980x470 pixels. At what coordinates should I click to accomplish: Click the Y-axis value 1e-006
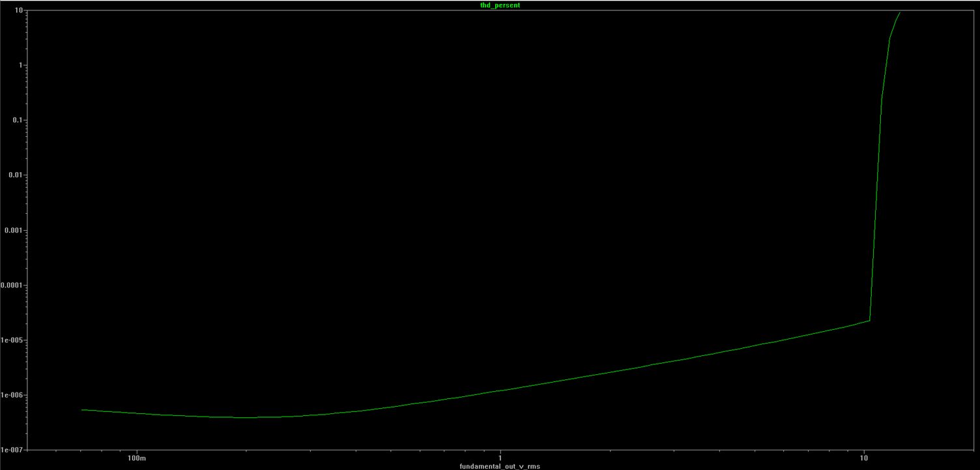(x=13, y=395)
